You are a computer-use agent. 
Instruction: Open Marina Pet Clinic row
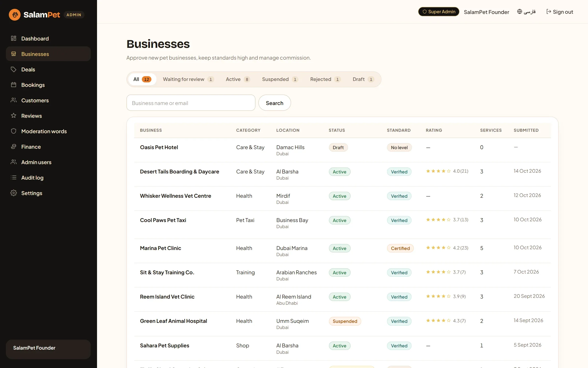(x=343, y=251)
